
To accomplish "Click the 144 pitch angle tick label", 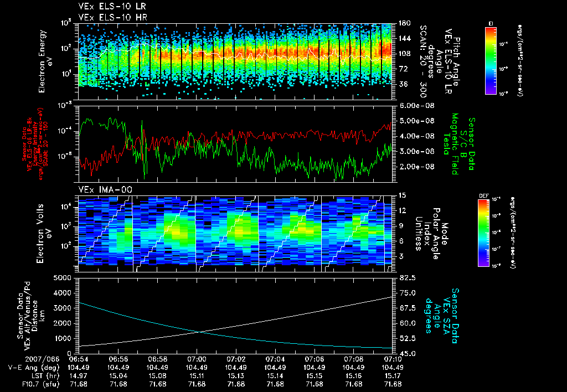I will pyautogui.click(x=404, y=38).
